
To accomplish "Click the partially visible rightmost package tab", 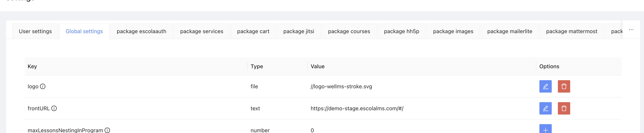I will (617, 31).
